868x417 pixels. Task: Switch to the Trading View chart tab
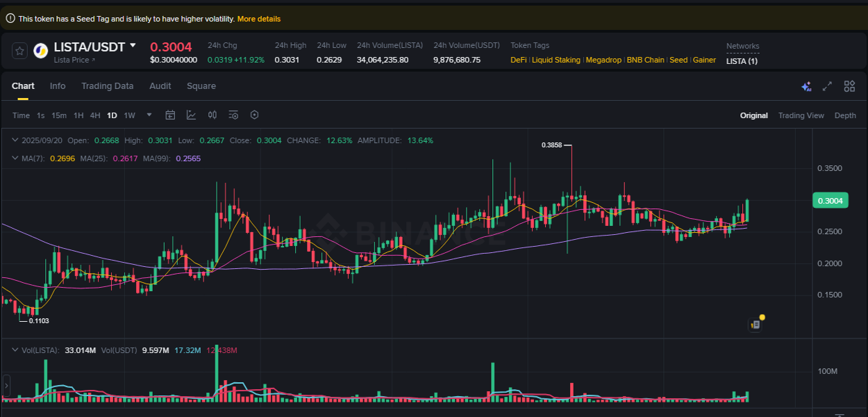tap(801, 115)
